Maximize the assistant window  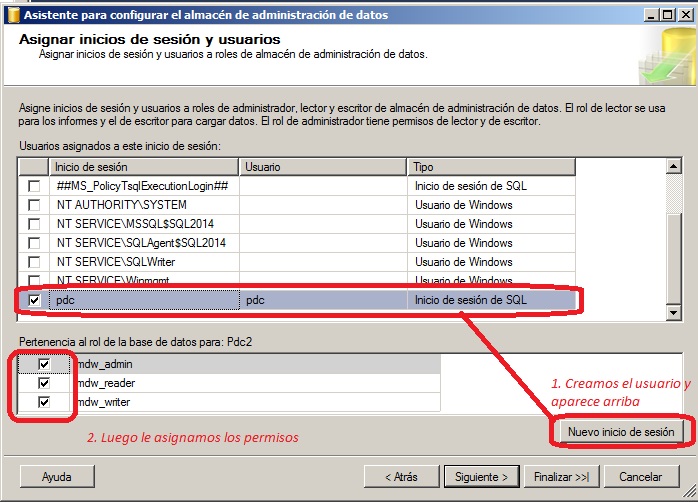point(667,15)
